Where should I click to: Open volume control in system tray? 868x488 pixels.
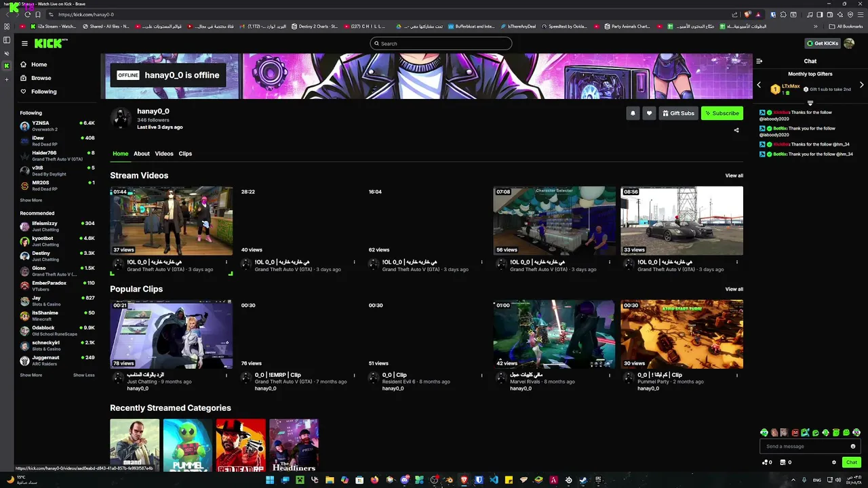(x=840, y=480)
